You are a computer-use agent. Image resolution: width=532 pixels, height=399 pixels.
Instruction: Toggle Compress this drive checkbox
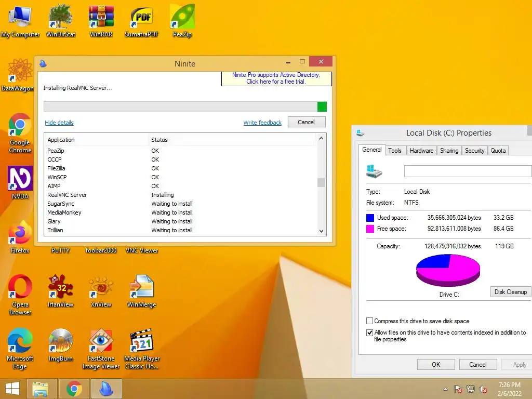pos(369,321)
